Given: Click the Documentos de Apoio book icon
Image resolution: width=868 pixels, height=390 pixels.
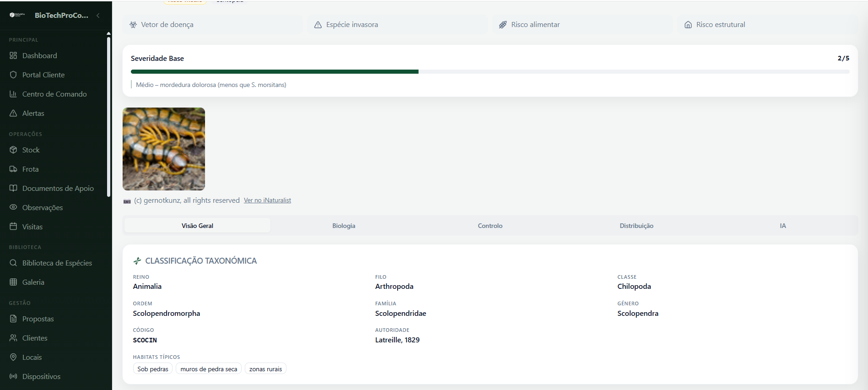Looking at the screenshot, I should click(13, 188).
